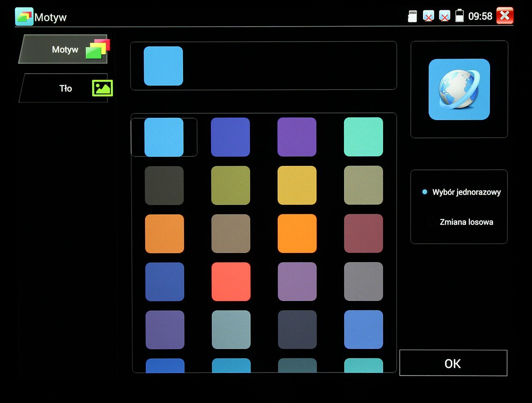This screenshot has width=532, height=403.
Task: Click the SD card status icon
Action: point(412,16)
